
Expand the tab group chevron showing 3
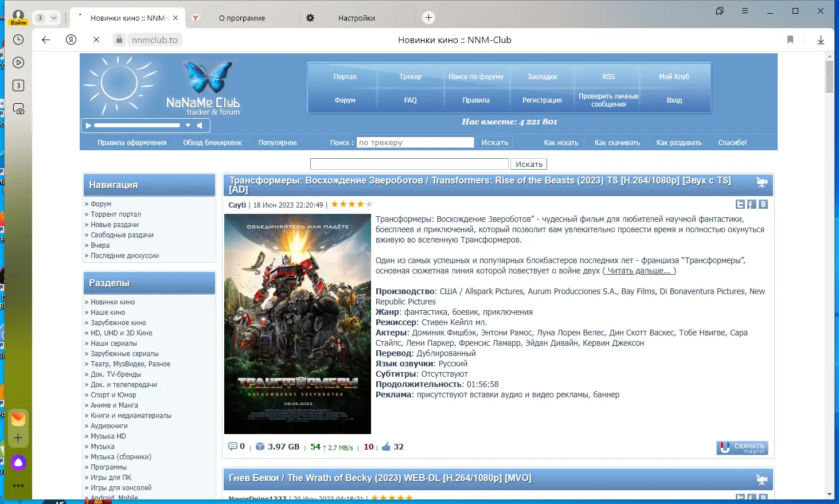click(x=53, y=18)
